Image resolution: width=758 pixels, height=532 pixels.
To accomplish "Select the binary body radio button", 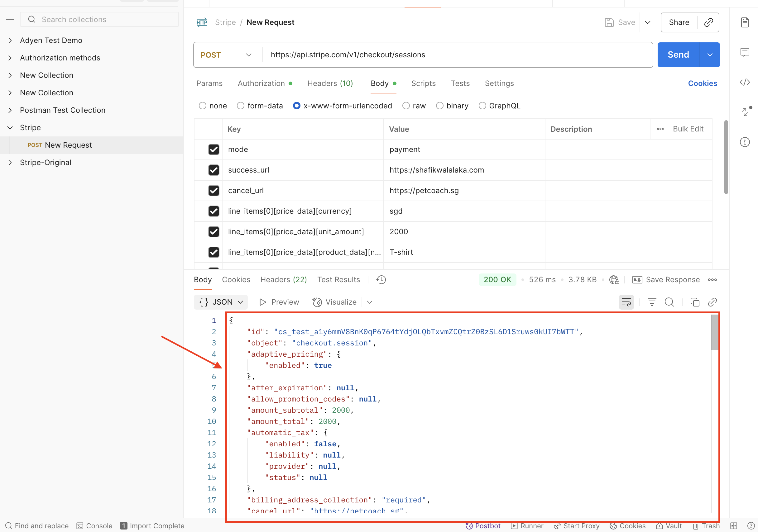I will pos(439,106).
